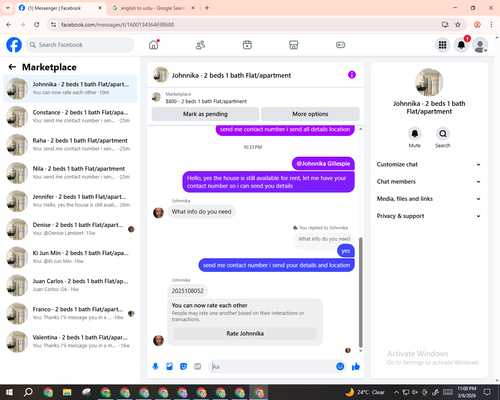Open the Nila conversation
This screenshot has width=500, height=400.
[70, 173]
